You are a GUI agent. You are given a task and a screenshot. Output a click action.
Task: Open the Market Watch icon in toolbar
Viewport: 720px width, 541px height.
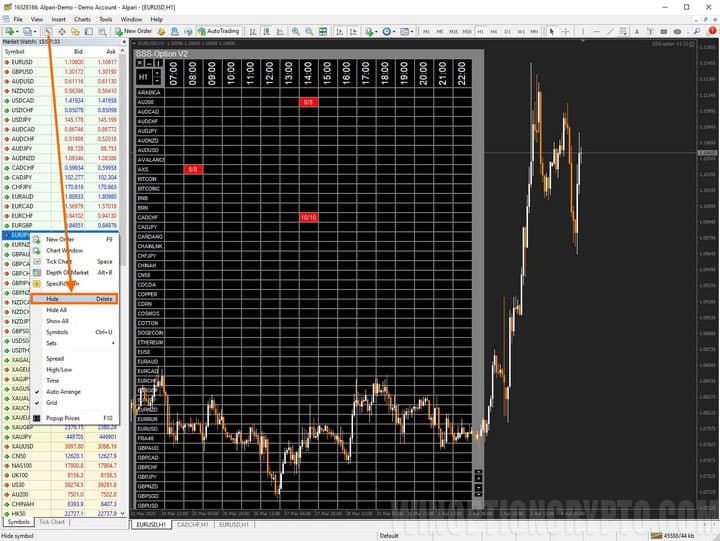tap(48, 32)
